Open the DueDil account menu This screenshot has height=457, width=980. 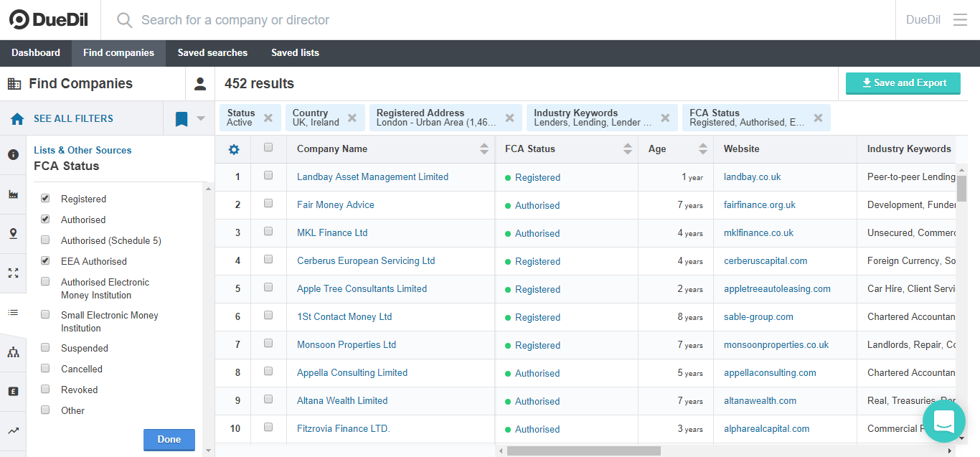coord(923,20)
